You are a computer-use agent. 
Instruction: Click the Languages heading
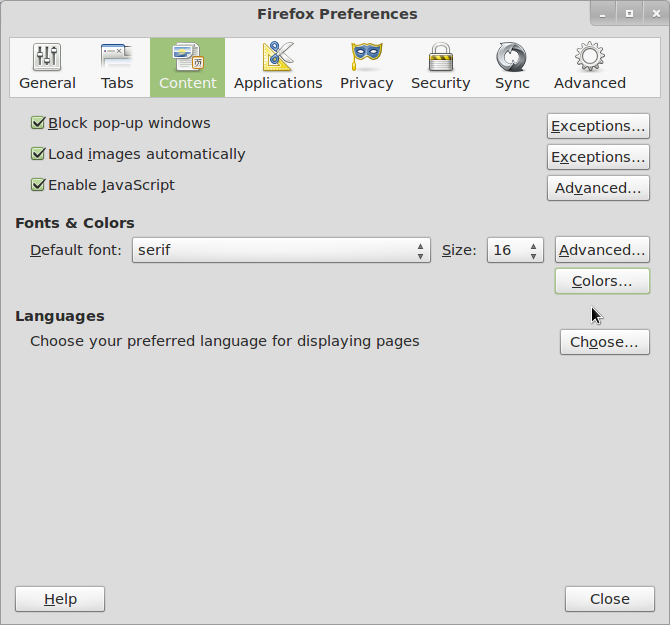pos(60,316)
